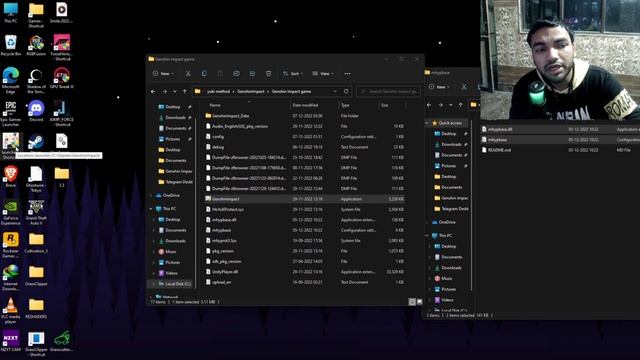Refresh the Genshin Impact game folder
Screen dimensions: 640x360
click(x=346, y=91)
